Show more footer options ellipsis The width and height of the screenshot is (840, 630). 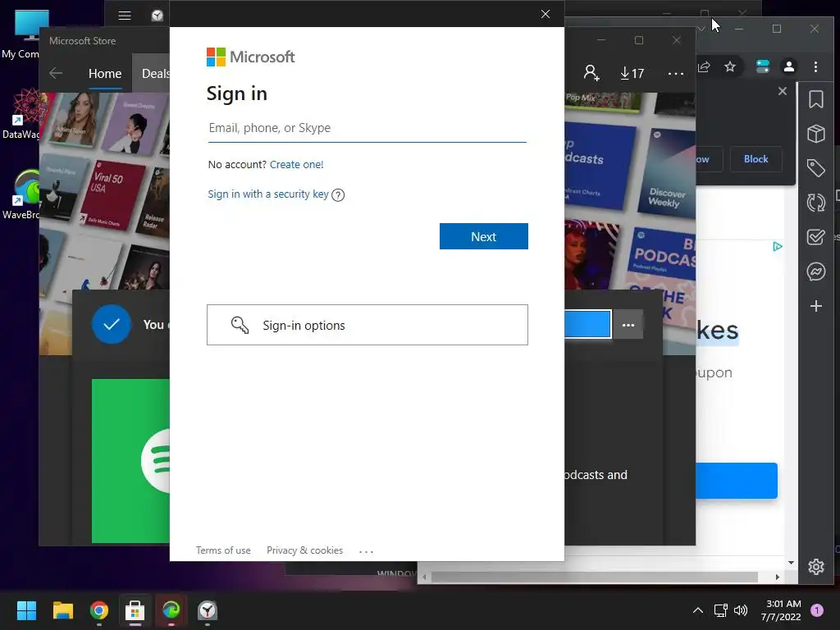tap(366, 551)
